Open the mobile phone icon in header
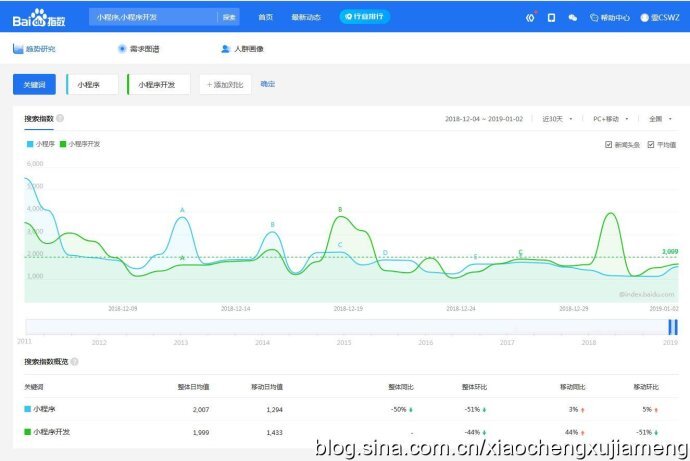This screenshot has height=461, width=690. 551,17
